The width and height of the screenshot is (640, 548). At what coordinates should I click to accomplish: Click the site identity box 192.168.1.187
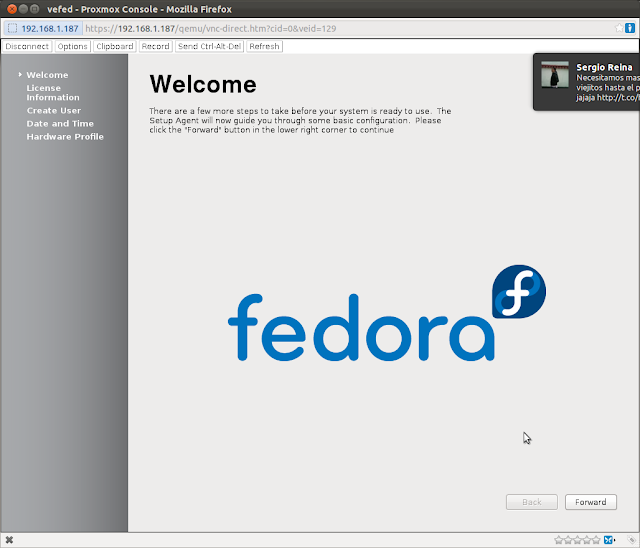pos(43,29)
